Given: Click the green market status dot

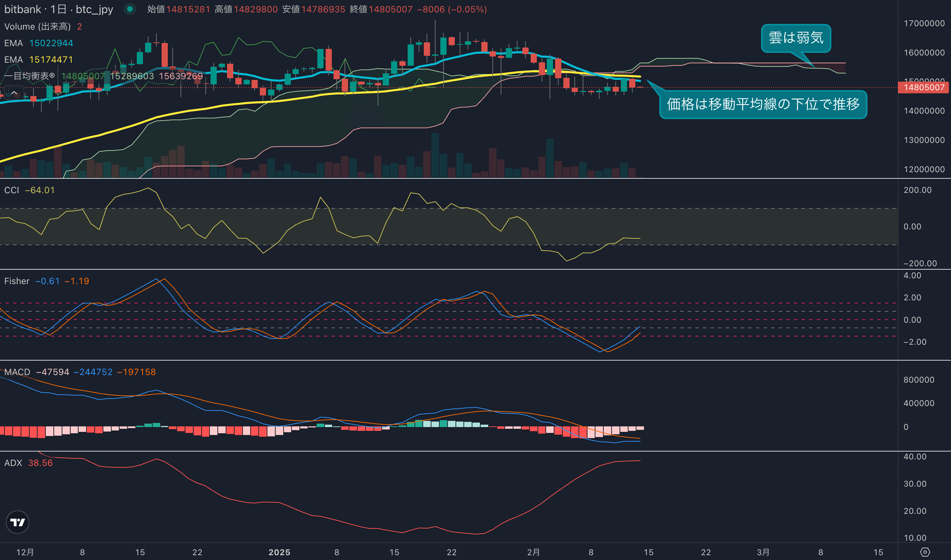Looking at the screenshot, I should tap(130, 9).
